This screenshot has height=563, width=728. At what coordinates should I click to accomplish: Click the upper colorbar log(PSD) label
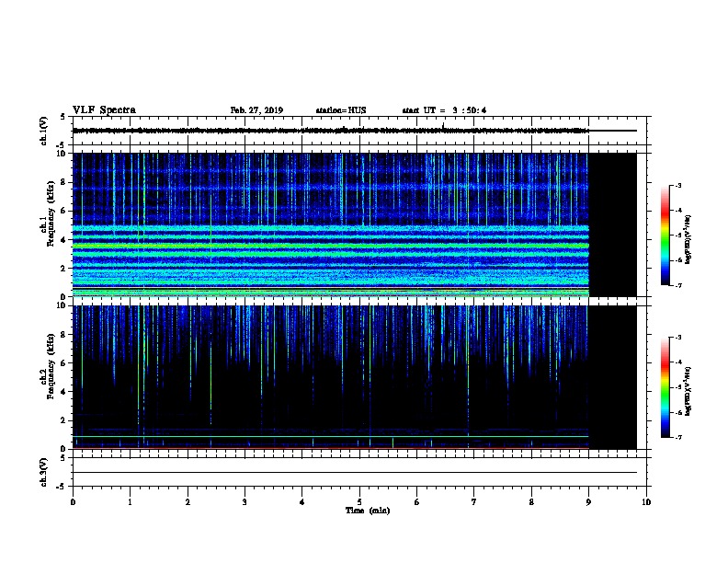click(688, 239)
